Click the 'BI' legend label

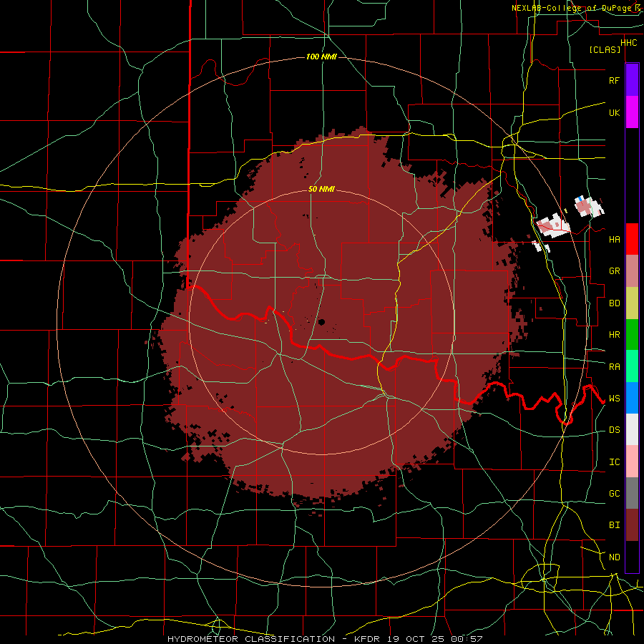click(614, 525)
